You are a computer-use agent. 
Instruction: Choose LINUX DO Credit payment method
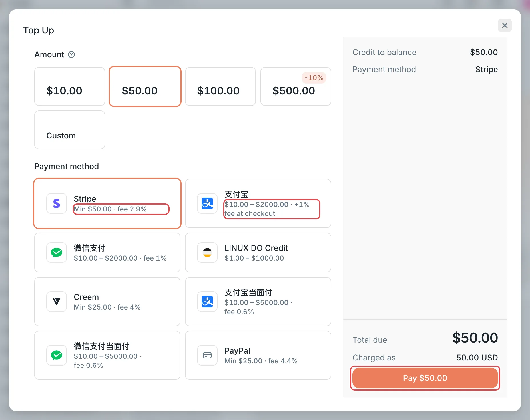[x=258, y=253]
